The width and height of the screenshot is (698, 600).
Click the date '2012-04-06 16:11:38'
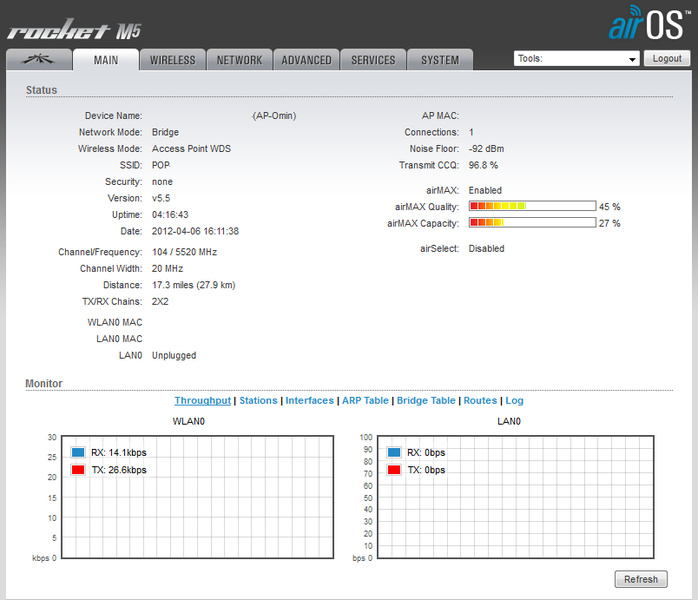[195, 231]
